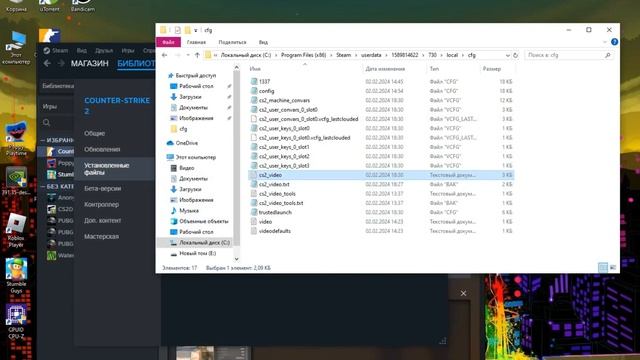Viewport: 640px width, 360px height.
Task: Sort files by Имя column
Action: click(255, 69)
